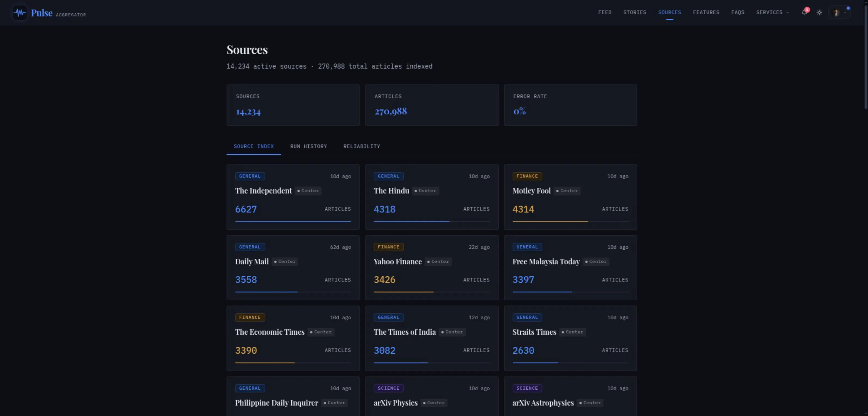The height and width of the screenshot is (416, 868).
Task: Open the FAQs nav item
Action: (x=738, y=13)
